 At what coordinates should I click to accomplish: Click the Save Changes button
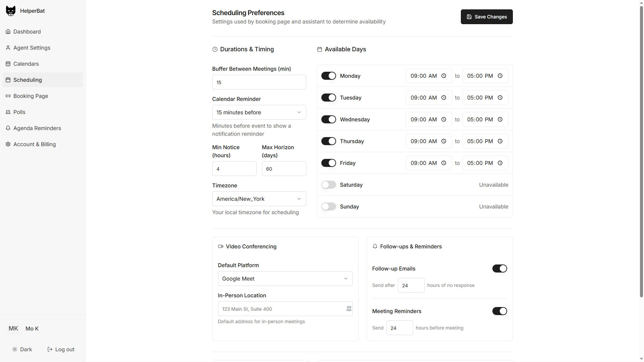pyautogui.click(x=486, y=16)
